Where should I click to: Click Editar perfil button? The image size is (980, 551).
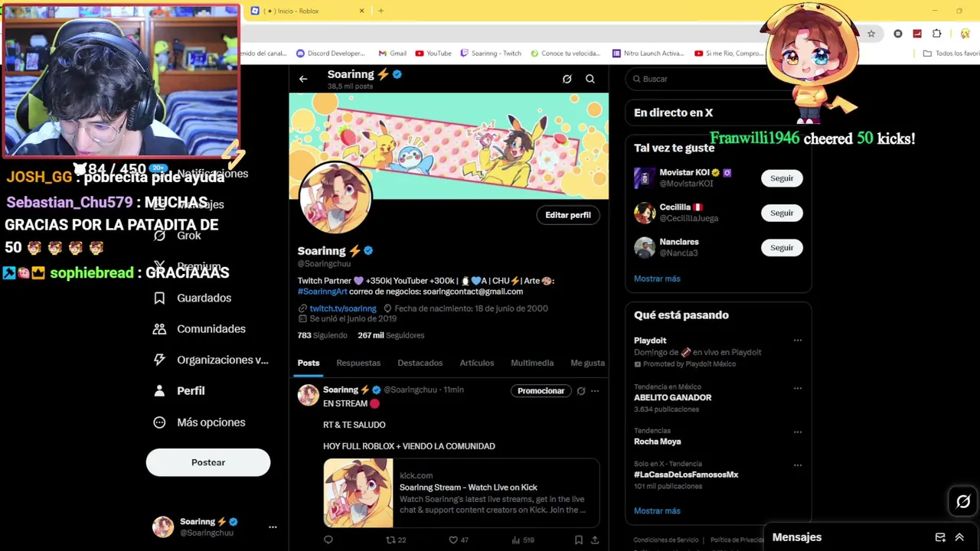(568, 215)
